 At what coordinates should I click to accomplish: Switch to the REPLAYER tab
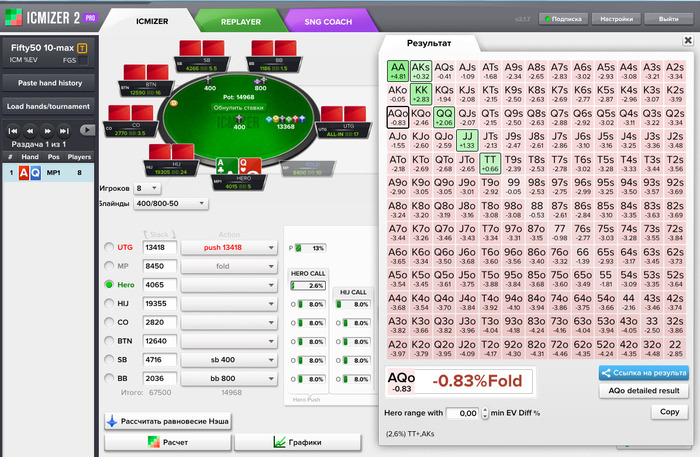(x=241, y=21)
